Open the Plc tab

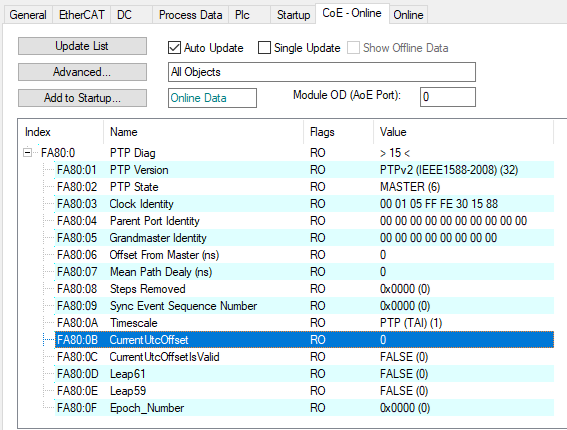(x=250, y=15)
